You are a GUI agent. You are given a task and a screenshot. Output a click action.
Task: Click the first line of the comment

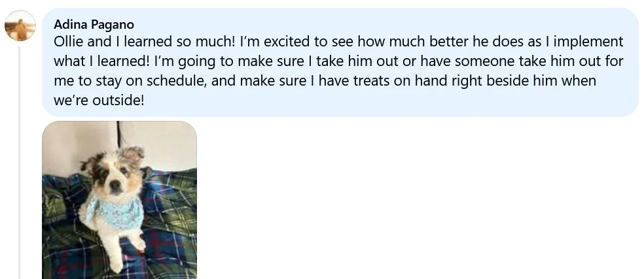coord(338,42)
